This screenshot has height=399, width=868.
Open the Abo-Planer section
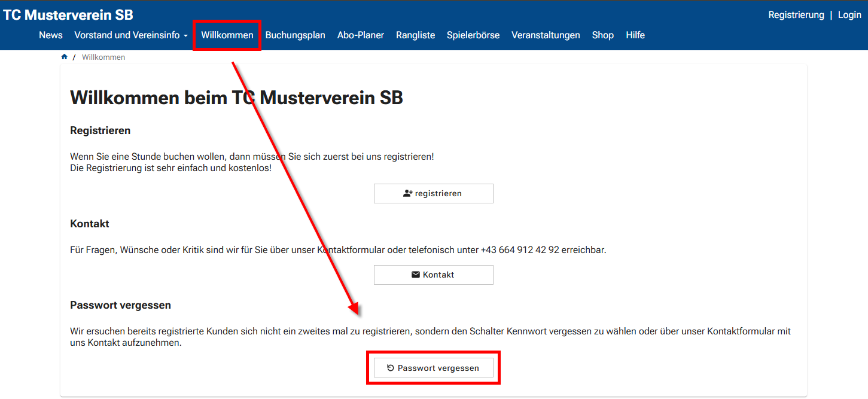pos(361,35)
